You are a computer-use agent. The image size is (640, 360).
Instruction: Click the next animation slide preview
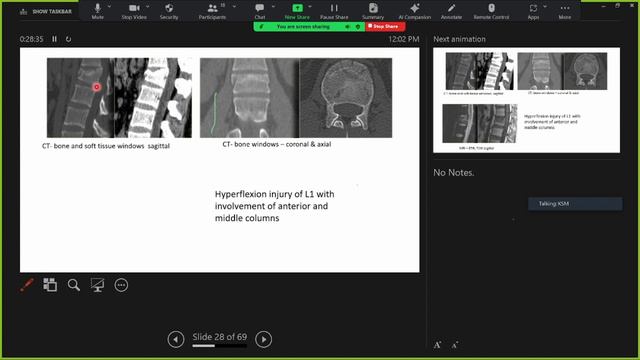point(527,100)
